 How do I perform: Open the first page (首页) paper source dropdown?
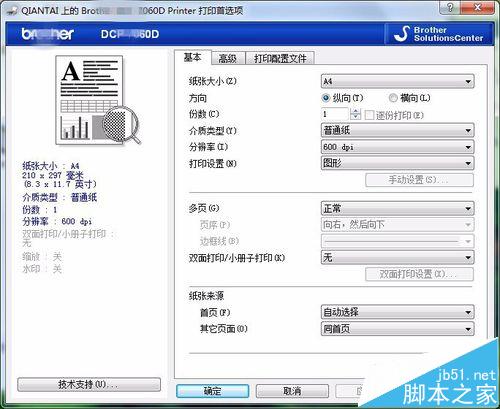tap(397, 312)
